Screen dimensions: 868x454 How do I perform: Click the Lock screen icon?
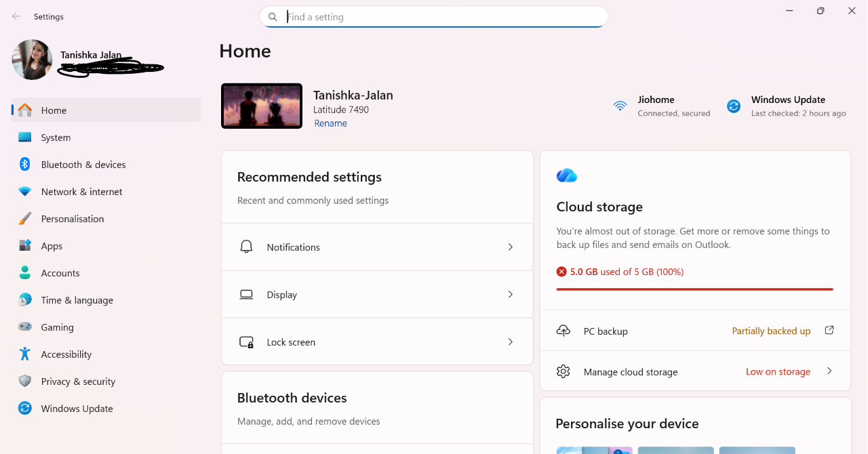click(247, 342)
